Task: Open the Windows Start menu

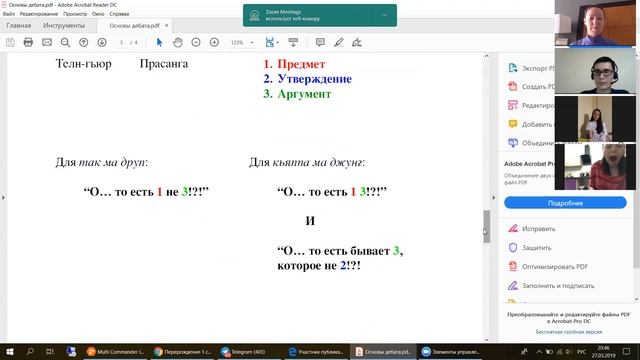Action: tap(10, 351)
